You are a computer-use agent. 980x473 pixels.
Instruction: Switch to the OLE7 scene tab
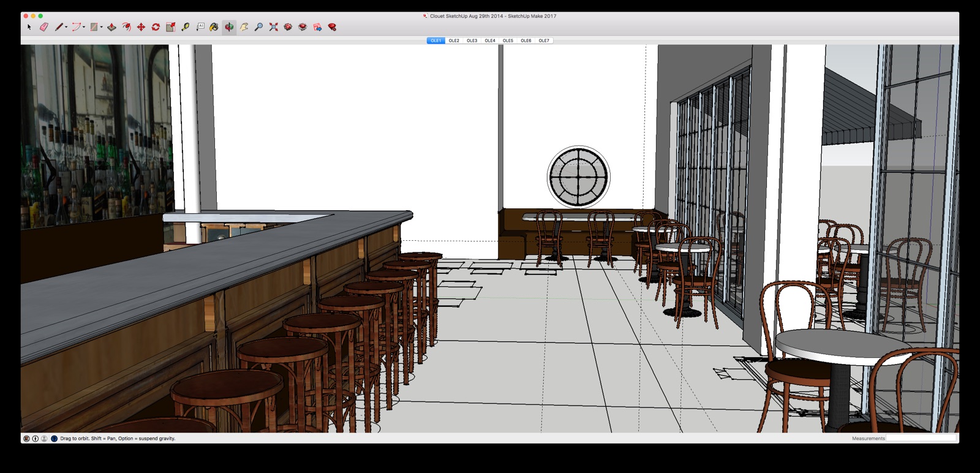point(544,40)
